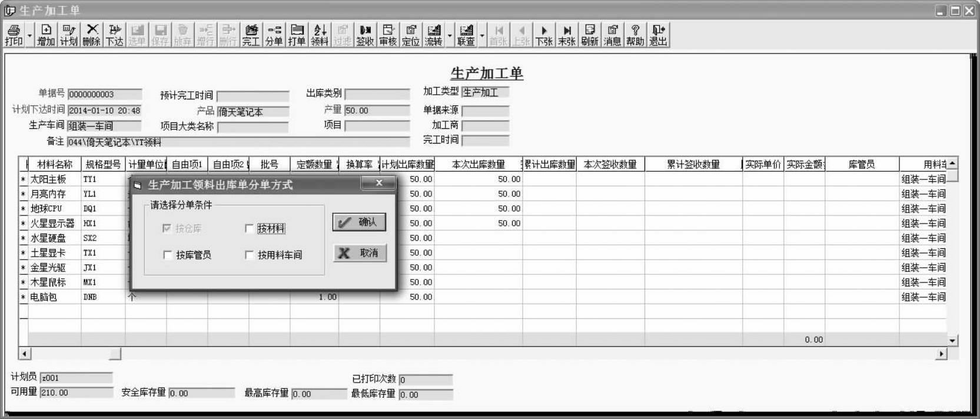Screen dimensions: 980x419
Task: Click the 单据号 input field
Action: click(x=105, y=94)
